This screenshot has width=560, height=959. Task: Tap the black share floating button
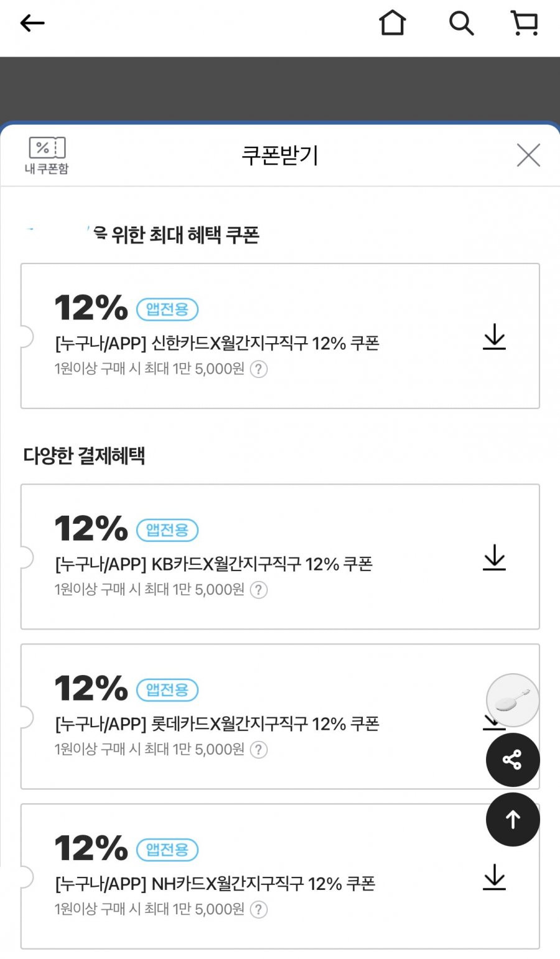point(513,760)
